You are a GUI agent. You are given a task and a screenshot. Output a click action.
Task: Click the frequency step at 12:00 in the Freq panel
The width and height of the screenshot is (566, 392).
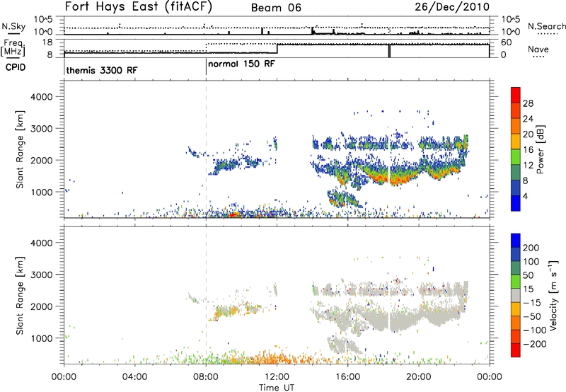coord(277,48)
